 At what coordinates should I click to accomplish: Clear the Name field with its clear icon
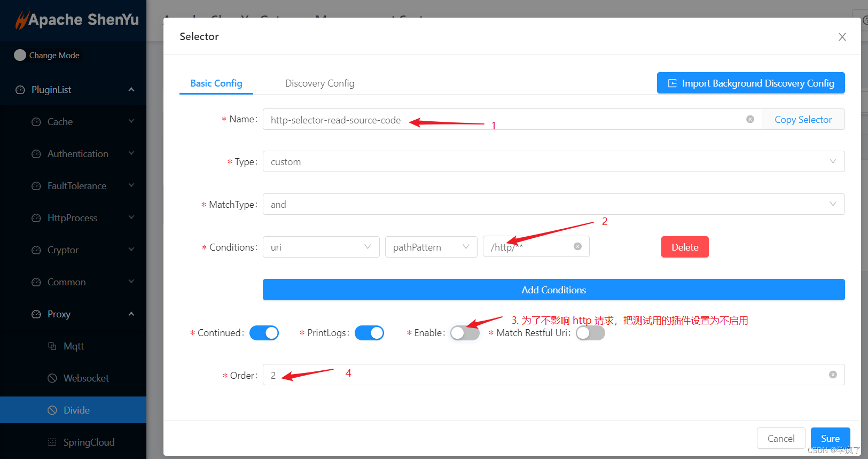click(750, 119)
